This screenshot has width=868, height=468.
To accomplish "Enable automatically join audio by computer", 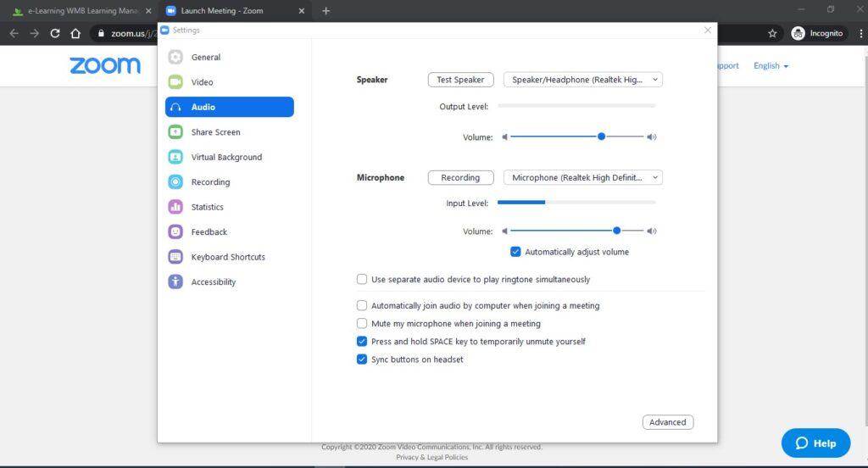I will click(x=362, y=305).
